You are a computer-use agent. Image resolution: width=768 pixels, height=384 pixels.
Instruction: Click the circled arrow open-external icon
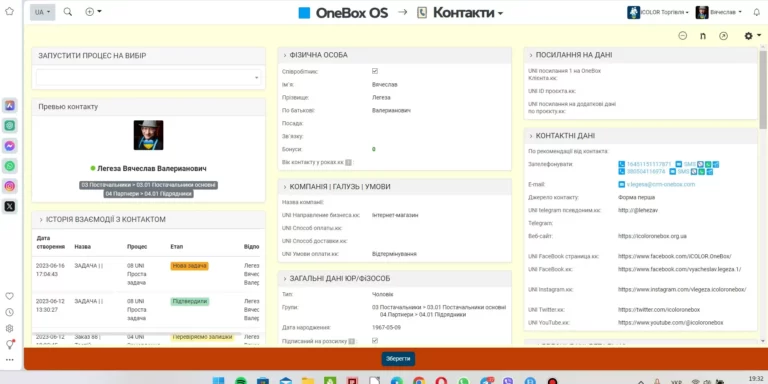723,36
